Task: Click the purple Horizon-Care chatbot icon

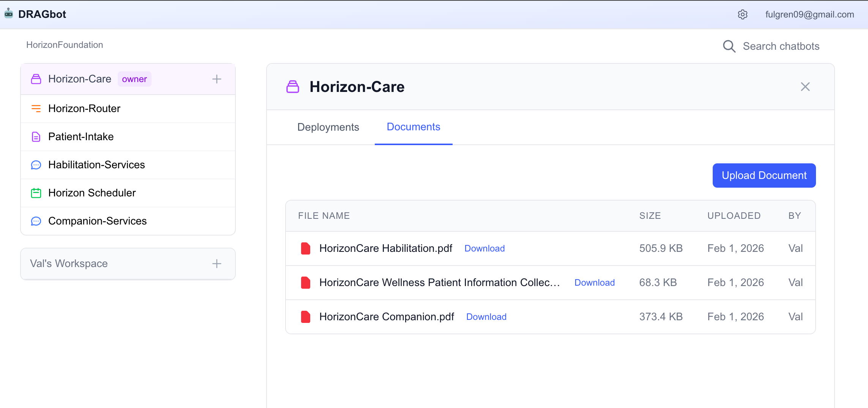Action: click(x=36, y=79)
